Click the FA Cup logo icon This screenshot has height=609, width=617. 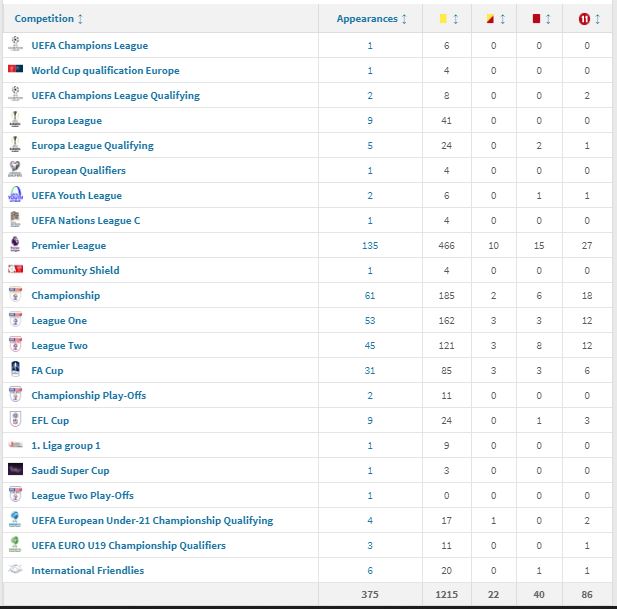pyautogui.click(x=15, y=370)
